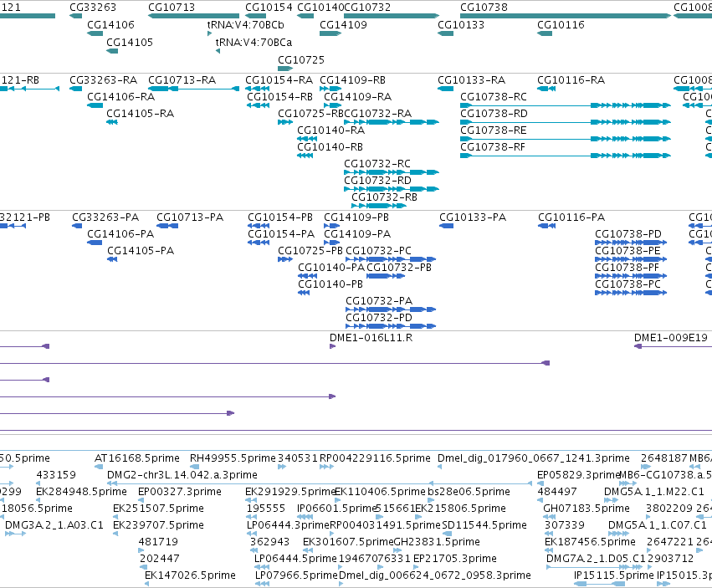Click protein CG33263-PA
This screenshot has width=712, height=588.
point(105,217)
